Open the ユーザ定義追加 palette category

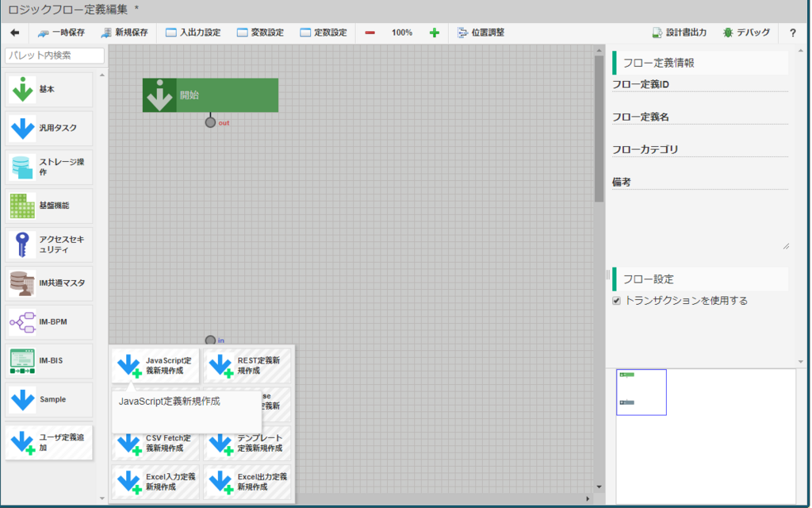[49, 442]
